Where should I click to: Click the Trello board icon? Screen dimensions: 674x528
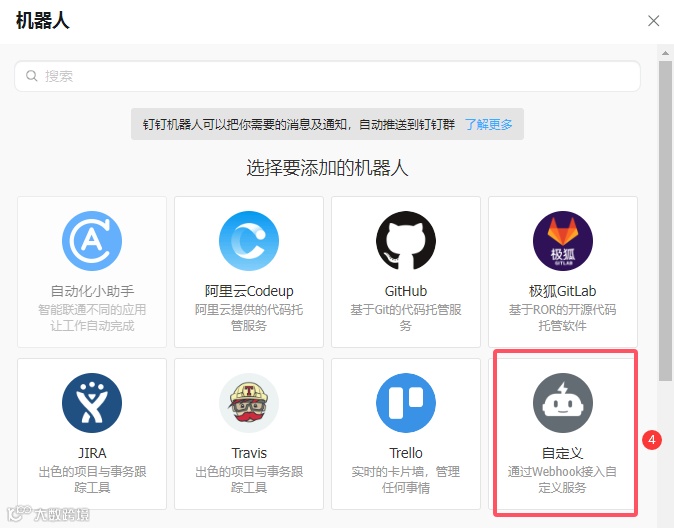click(406, 403)
